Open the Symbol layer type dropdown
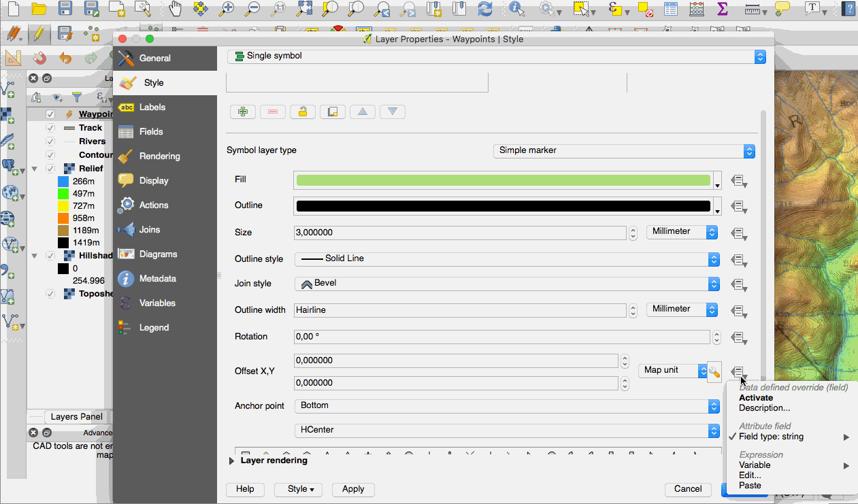The width and height of the screenshot is (858, 504). (624, 151)
